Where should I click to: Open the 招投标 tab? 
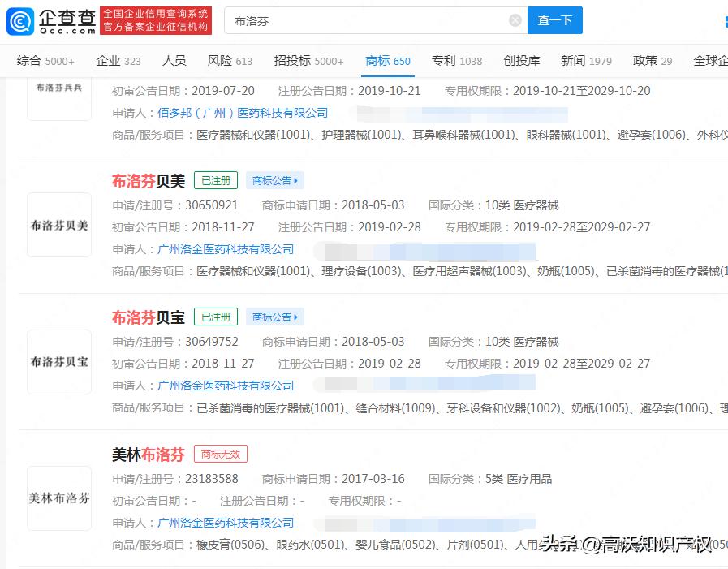click(308, 61)
